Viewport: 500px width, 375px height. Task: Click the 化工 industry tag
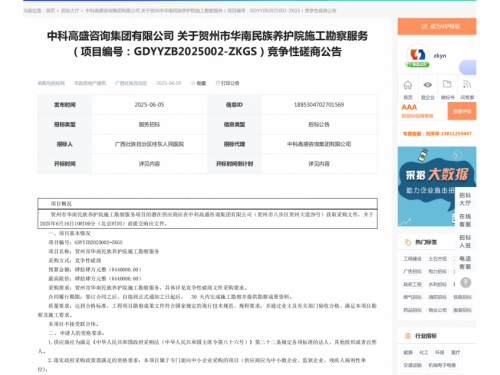424,352
